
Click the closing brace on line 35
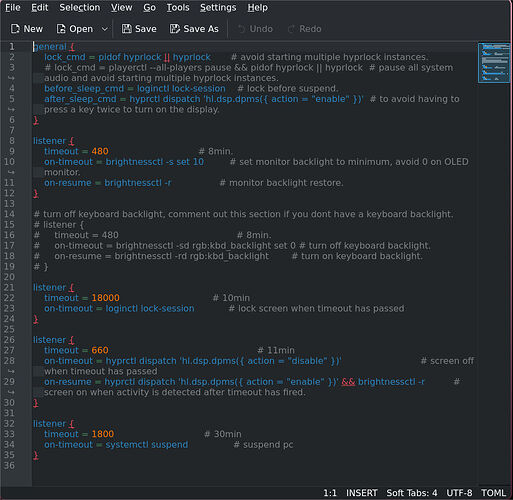coord(36,455)
